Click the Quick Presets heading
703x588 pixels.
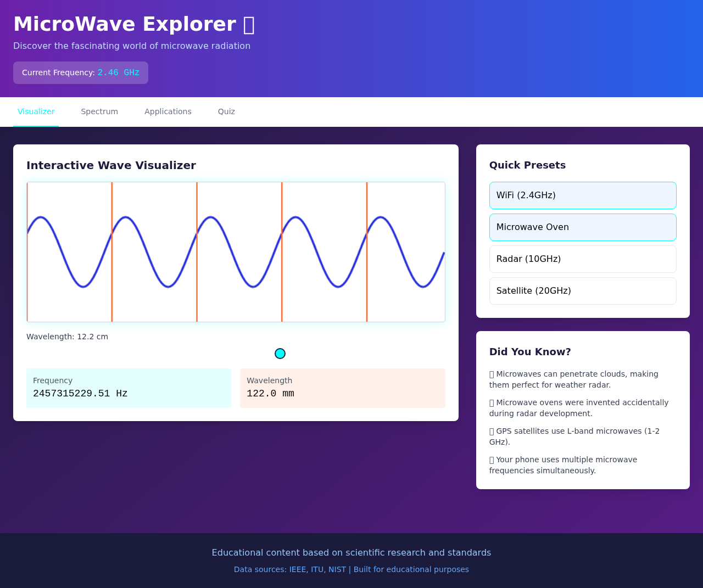527,165
